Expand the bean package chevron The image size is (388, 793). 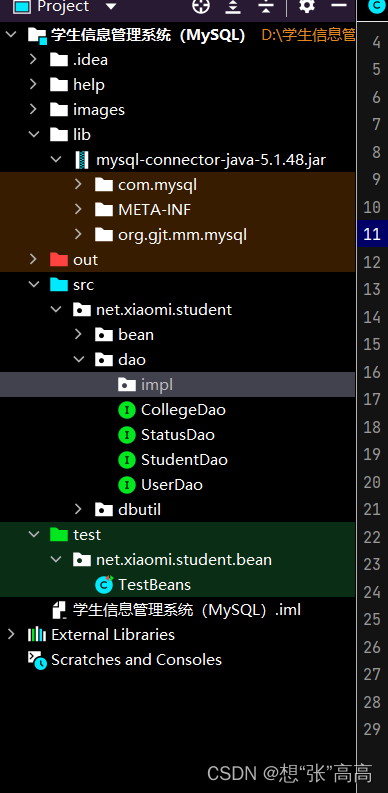[x=78, y=334]
